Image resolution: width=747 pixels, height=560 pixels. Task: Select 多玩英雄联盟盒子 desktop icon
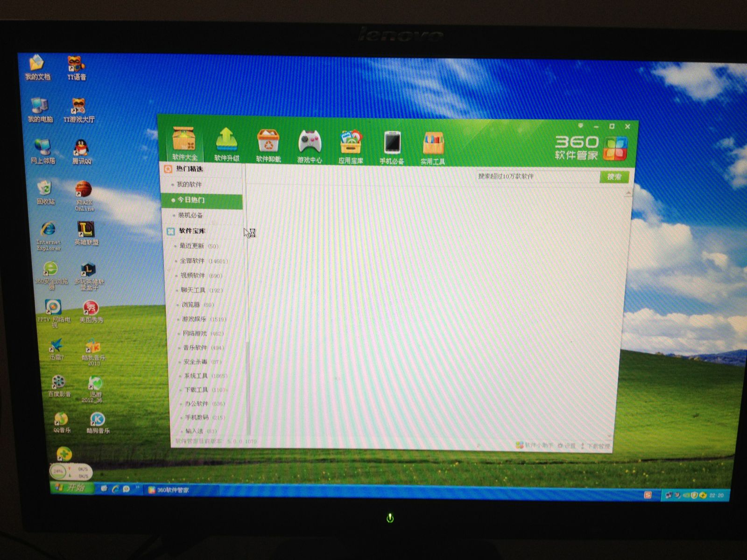(89, 277)
